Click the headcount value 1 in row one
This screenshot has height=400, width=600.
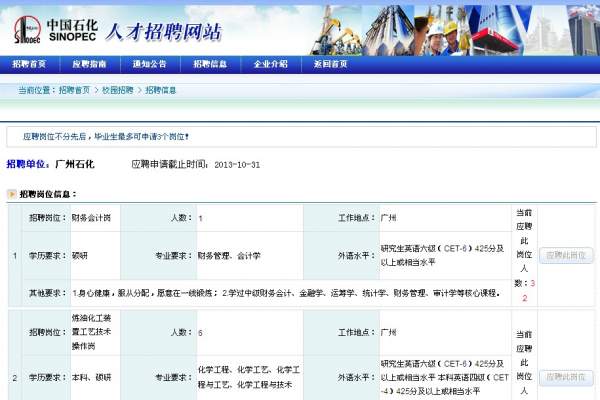[200, 219]
